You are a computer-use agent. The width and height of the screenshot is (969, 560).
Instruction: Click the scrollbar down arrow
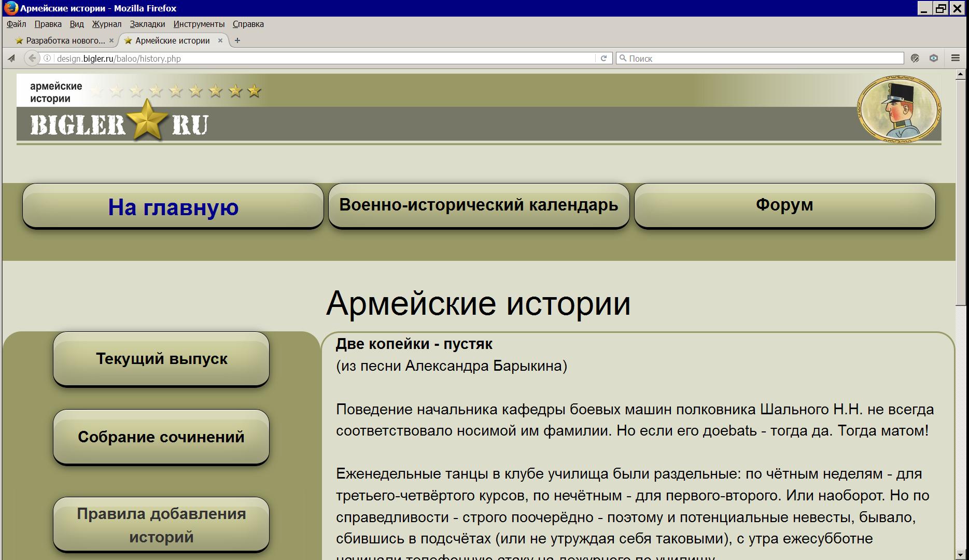coord(960,555)
